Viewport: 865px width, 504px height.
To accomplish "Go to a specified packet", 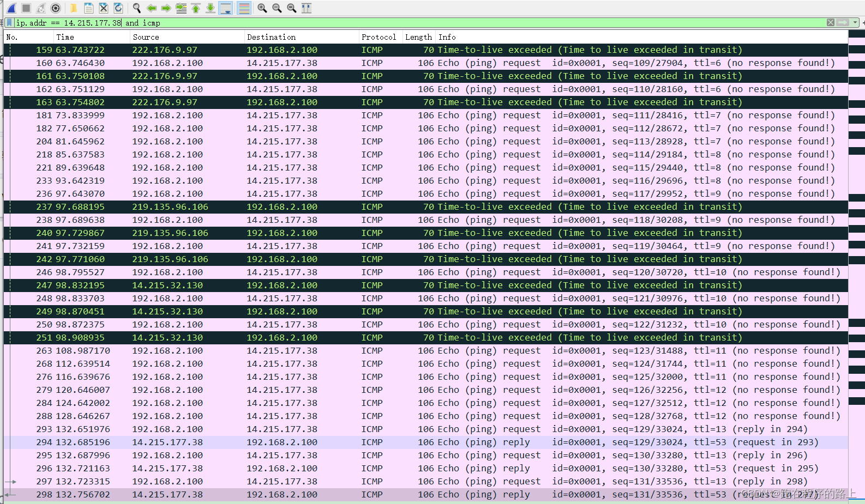I will click(181, 8).
